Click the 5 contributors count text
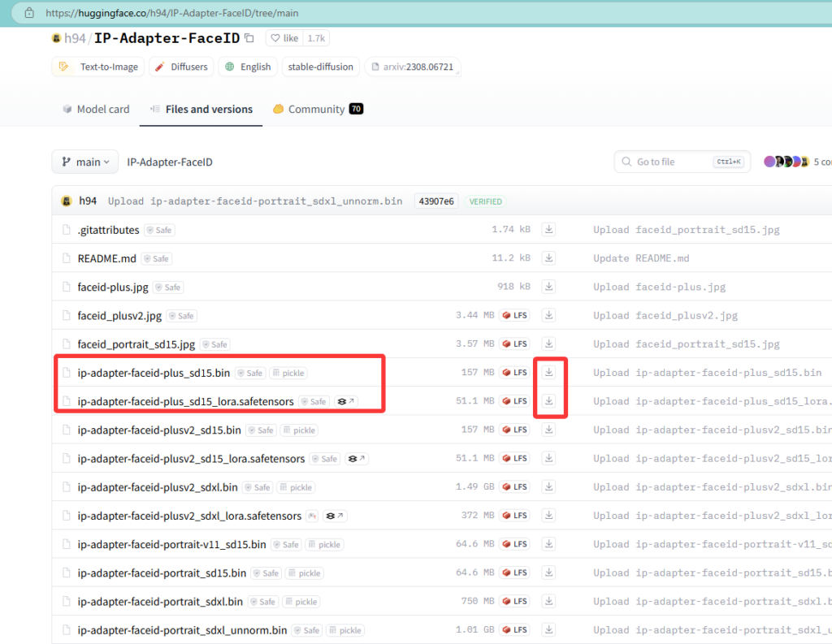The height and width of the screenshot is (644, 832). click(822, 162)
